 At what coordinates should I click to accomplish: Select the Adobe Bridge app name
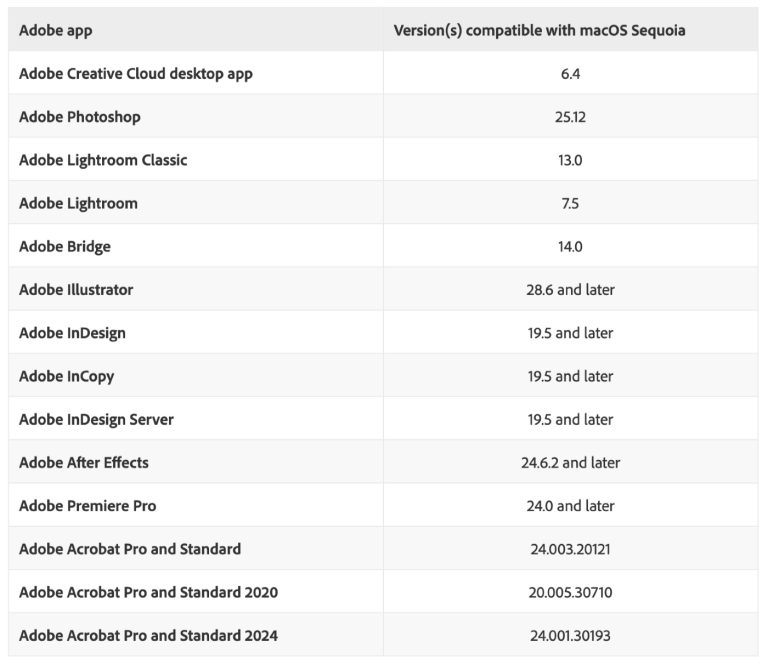click(65, 246)
